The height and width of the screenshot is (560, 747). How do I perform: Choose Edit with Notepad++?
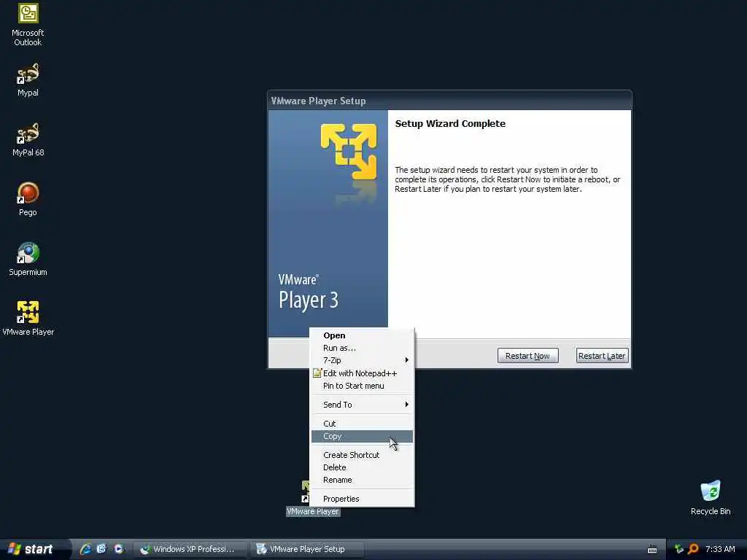(362, 373)
